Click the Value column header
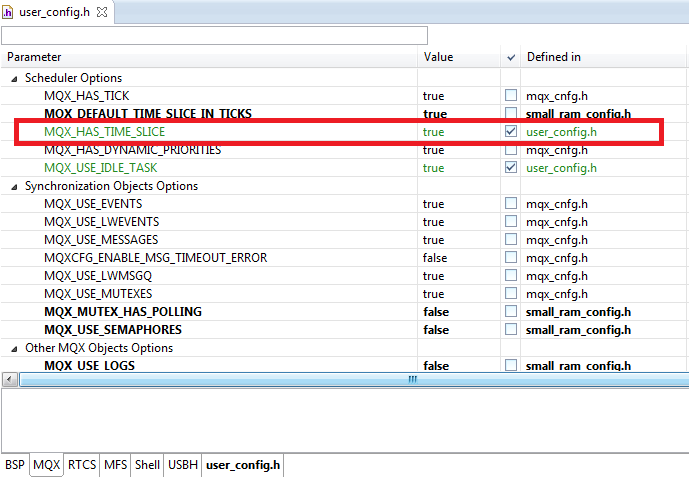 pyautogui.click(x=459, y=57)
